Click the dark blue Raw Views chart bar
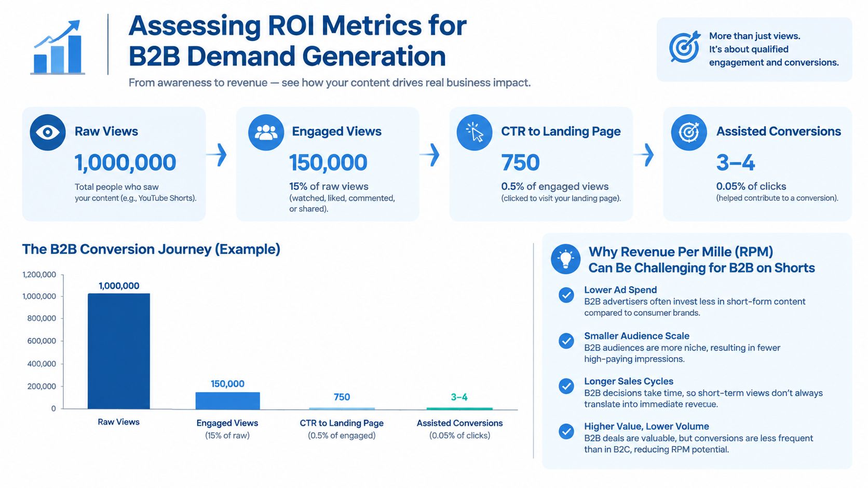The height and width of the screenshot is (488, 868). point(119,351)
